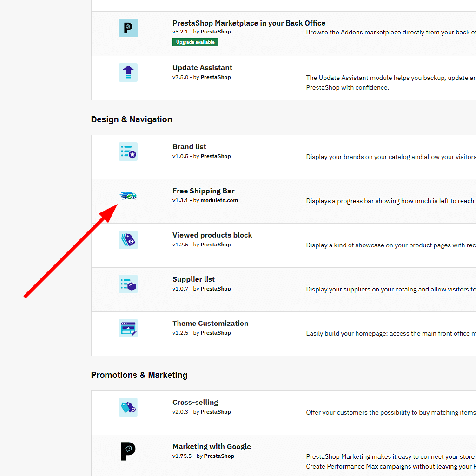Click the green Upgrade available badge

(195, 42)
